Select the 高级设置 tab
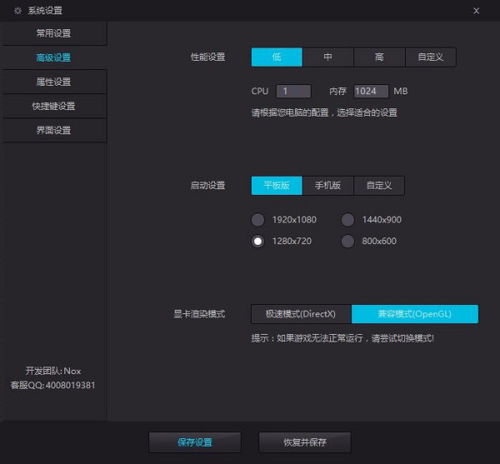 tap(53, 57)
